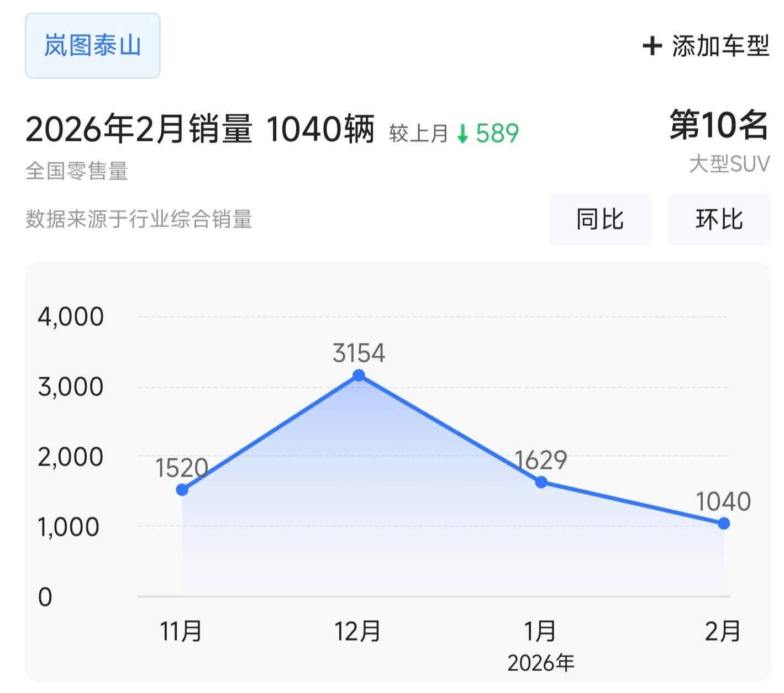Toggle the 环比 month-over-month comparison

[719, 219]
